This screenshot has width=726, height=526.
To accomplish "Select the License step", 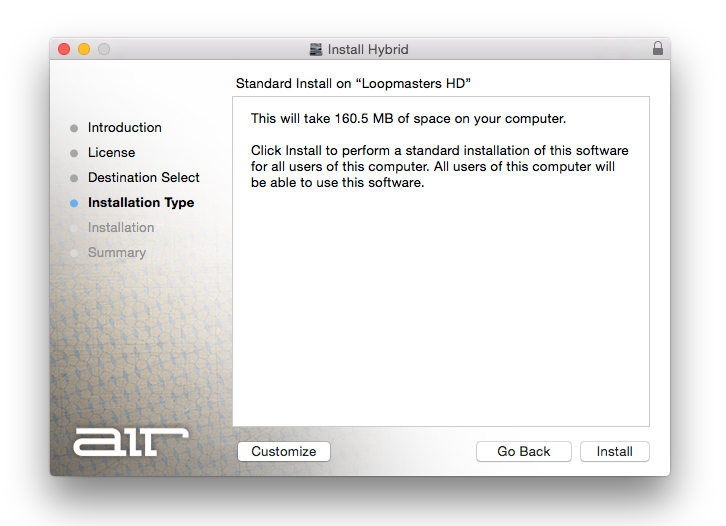I will (x=112, y=152).
